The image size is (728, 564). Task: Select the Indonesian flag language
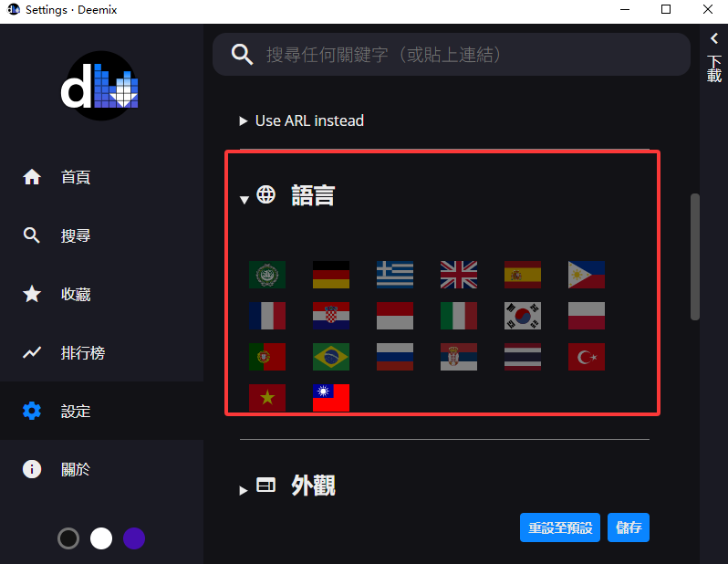(395, 316)
